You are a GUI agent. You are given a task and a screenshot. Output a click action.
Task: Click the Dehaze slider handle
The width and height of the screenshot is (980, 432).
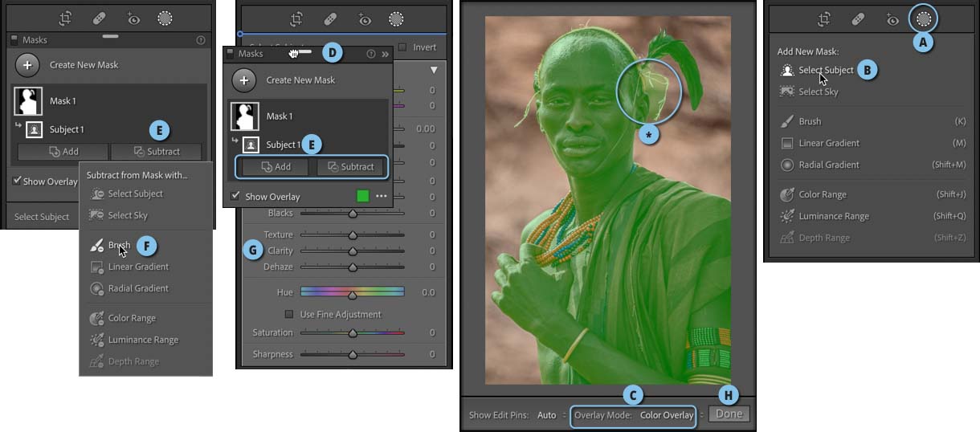tap(352, 267)
